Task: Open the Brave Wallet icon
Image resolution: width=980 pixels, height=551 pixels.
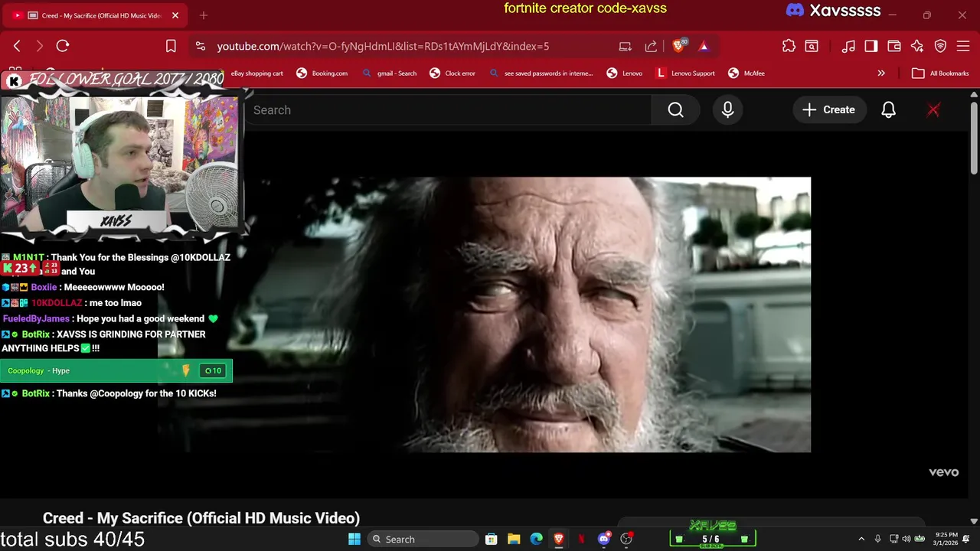Action: (x=894, y=46)
